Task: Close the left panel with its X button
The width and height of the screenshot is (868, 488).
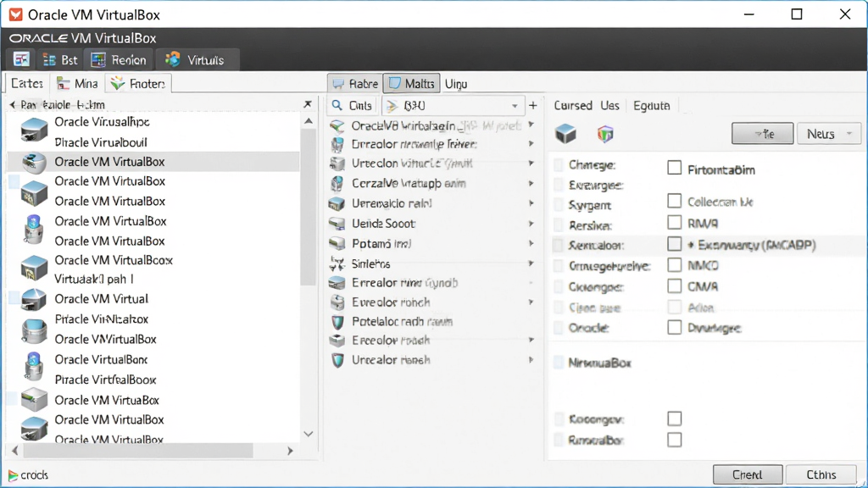Action: pos(308,104)
